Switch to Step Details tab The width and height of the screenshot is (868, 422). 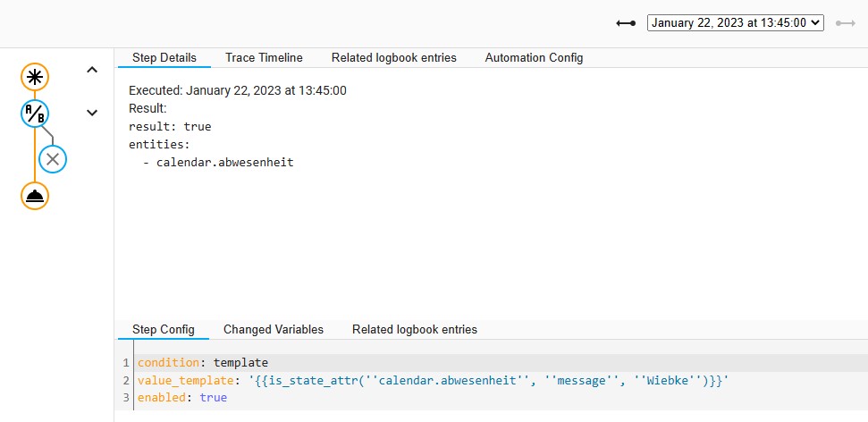164,57
